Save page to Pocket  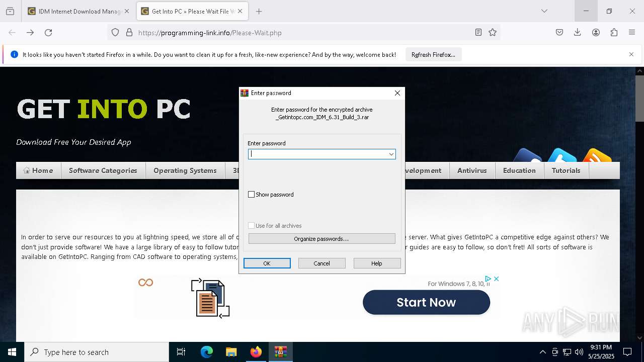click(559, 33)
